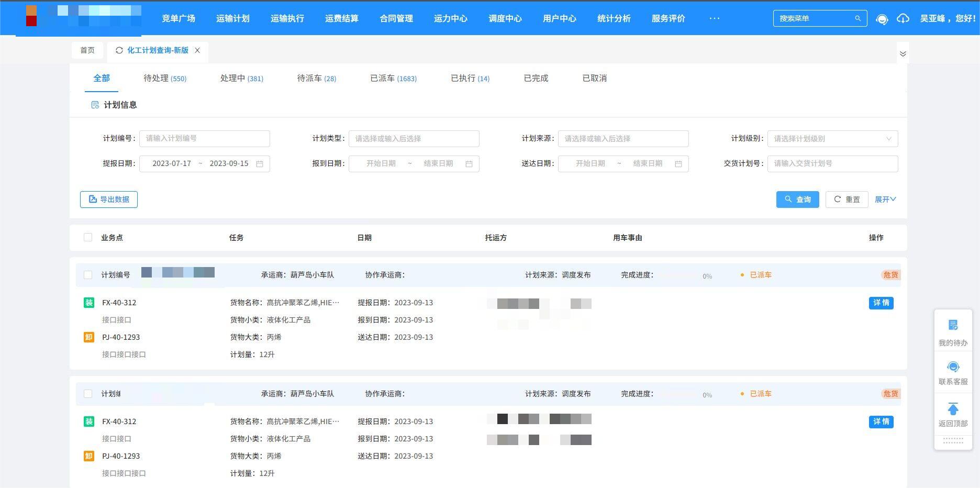Click the 重置 reset button
Image resolution: width=980 pixels, height=488 pixels.
click(847, 199)
